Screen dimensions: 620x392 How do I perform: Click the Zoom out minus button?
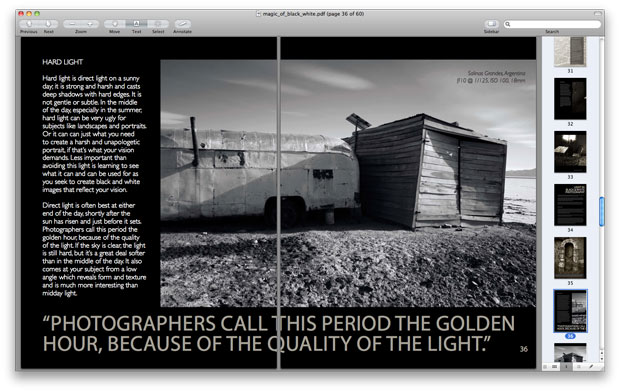(x=72, y=24)
